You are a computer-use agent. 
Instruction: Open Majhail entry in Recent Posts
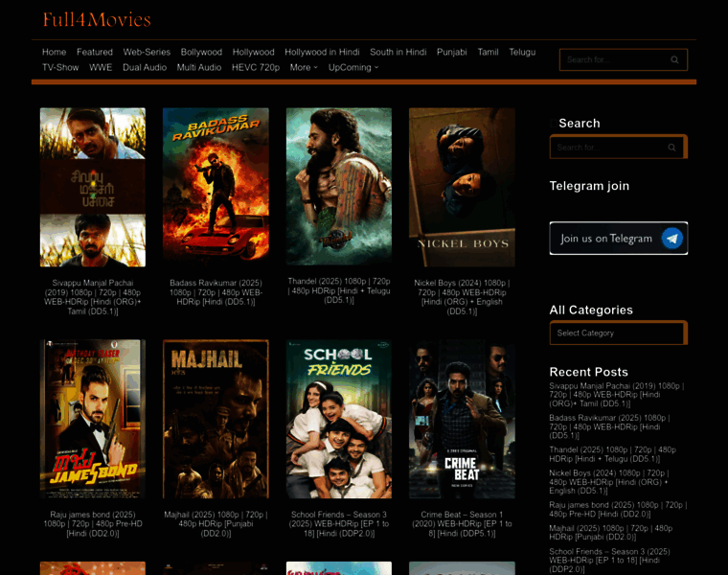[x=610, y=533]
